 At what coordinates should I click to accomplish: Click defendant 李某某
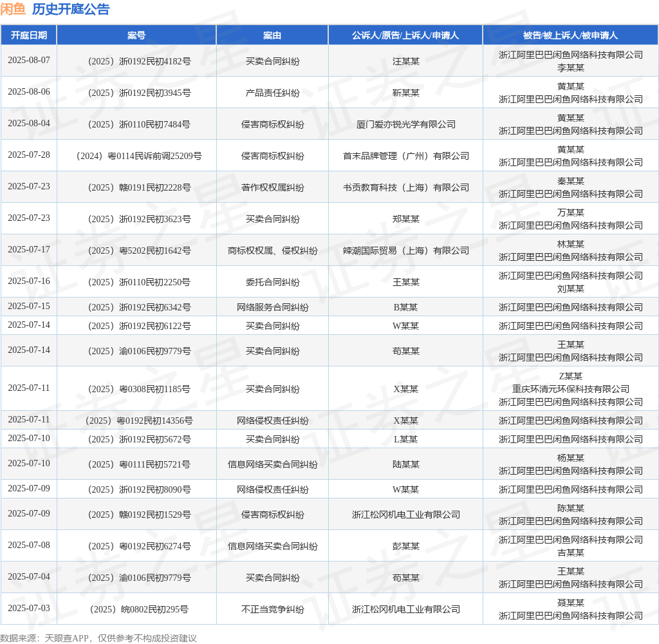pyautogui.click(x=571, y=68)
